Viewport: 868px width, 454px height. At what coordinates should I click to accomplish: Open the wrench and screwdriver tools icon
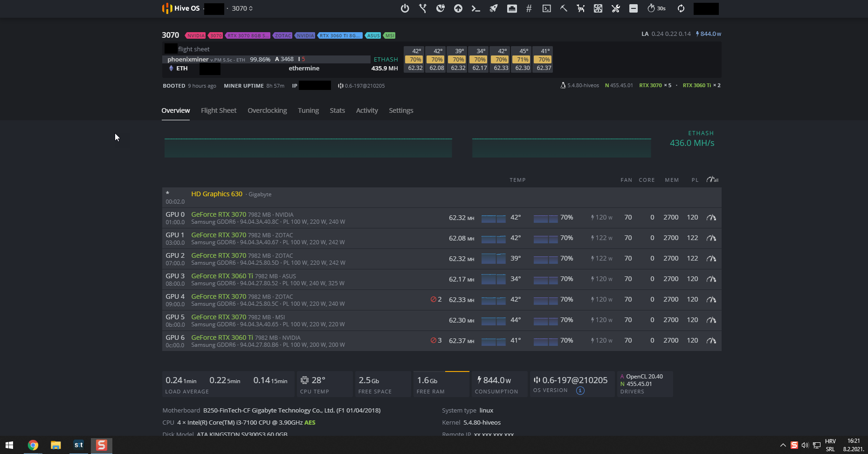(616, 8)
